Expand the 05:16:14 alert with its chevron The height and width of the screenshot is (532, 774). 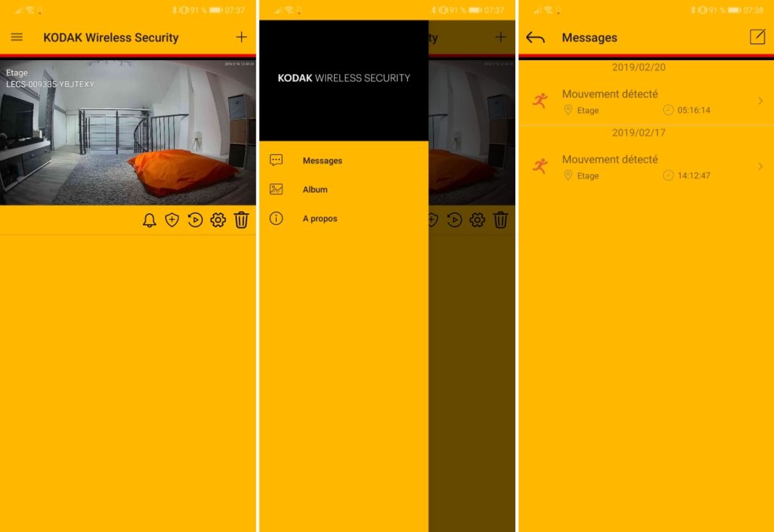[760, 101]
